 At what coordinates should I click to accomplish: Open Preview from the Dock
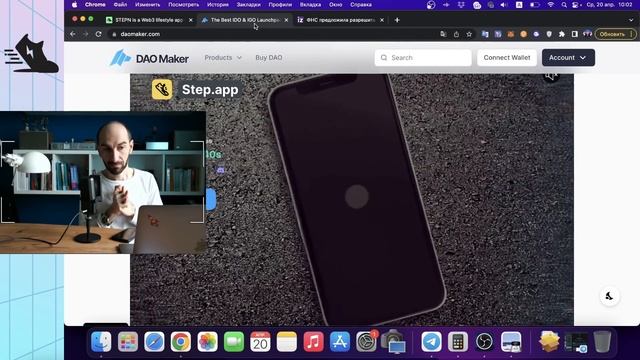click(511, 342)
